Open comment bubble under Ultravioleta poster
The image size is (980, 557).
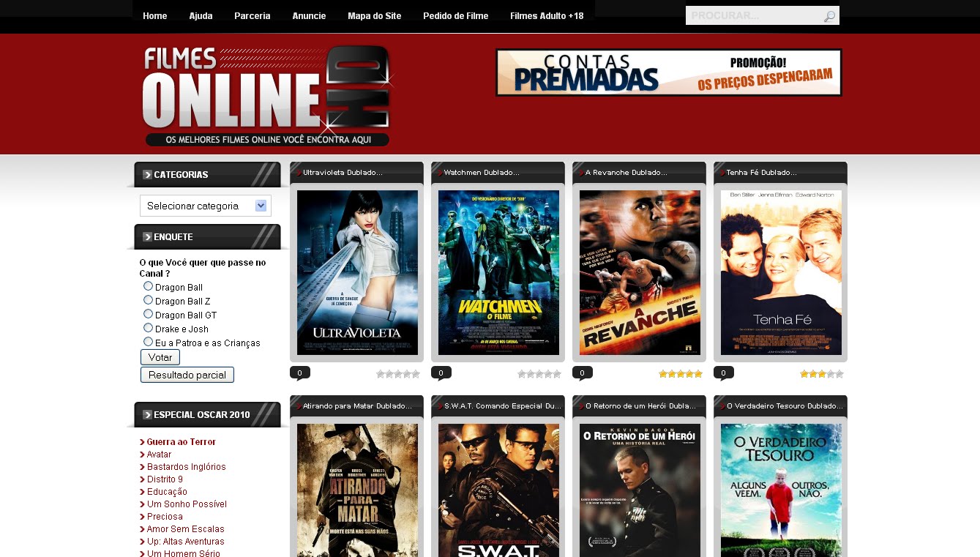tap(300, 373)
